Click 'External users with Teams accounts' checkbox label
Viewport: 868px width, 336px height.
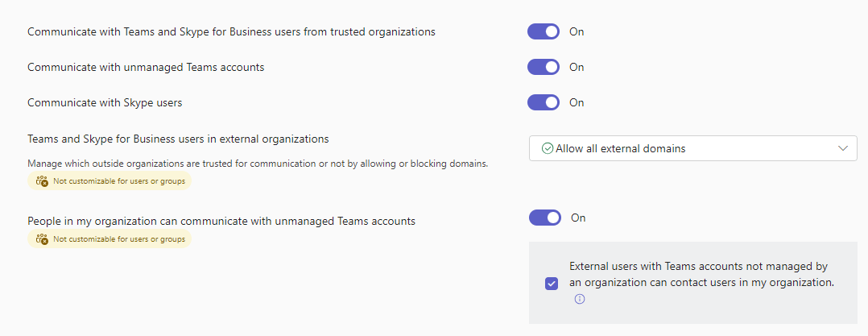click(x=701, y=274)
